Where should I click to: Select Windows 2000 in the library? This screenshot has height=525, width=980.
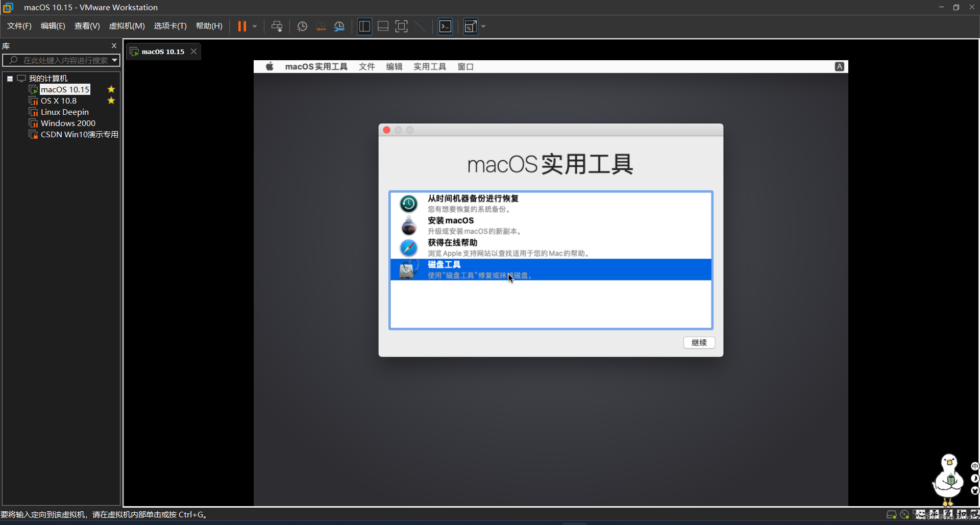68,123
